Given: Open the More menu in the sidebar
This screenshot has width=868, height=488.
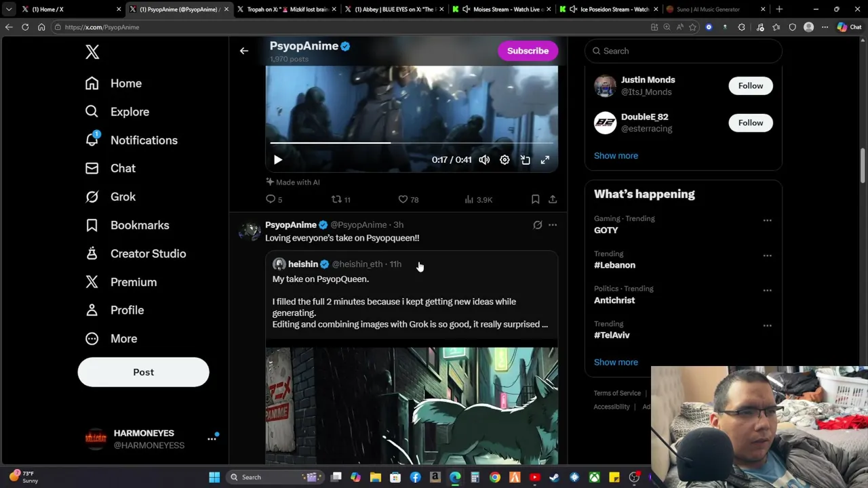Looking at the screenshot, I should point(111,338).
